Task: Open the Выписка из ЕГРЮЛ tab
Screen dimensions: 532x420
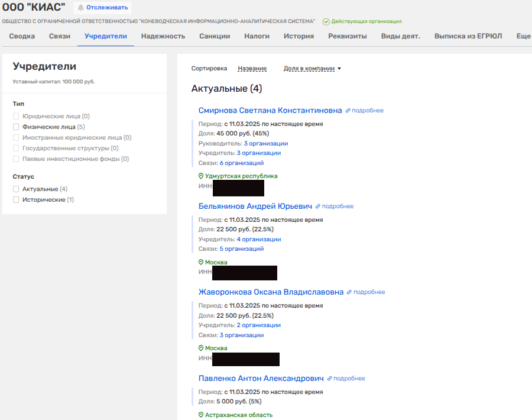Action: pyautogui.click(x=468, y=36)
